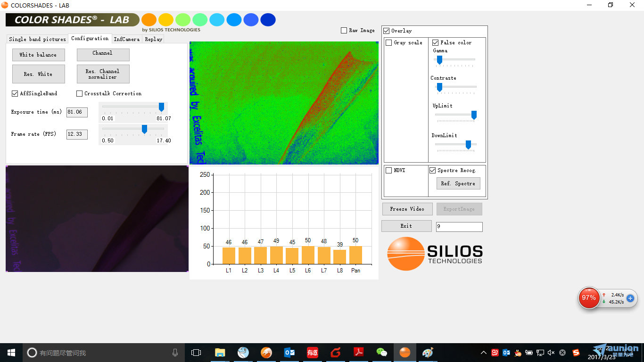Viewport: 644px width, 362px height.
Task: Click the Contraste slider handle
Action: [x=439, y=87]
